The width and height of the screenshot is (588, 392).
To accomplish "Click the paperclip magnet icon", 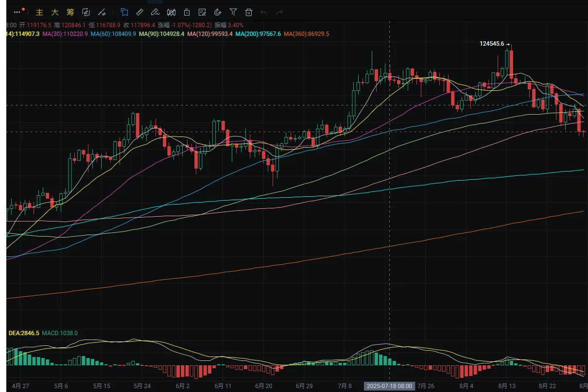I will [218, 12].
